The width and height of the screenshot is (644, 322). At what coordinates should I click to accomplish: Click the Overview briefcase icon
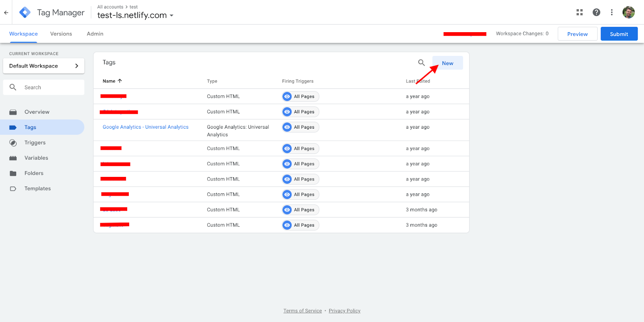13,112
